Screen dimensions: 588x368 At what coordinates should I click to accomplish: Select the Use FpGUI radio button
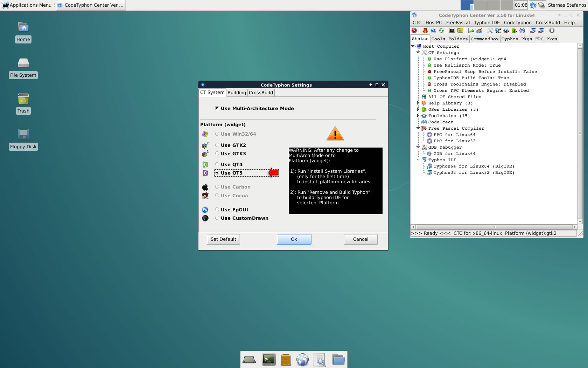[x=217, y=210]
